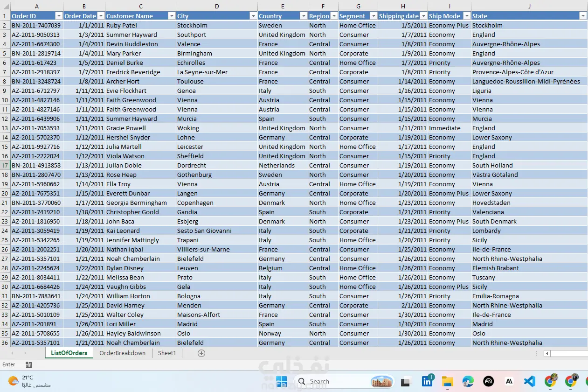Click the next sheet navigation arrow
The image size is (588, 392).
point(25,353)
